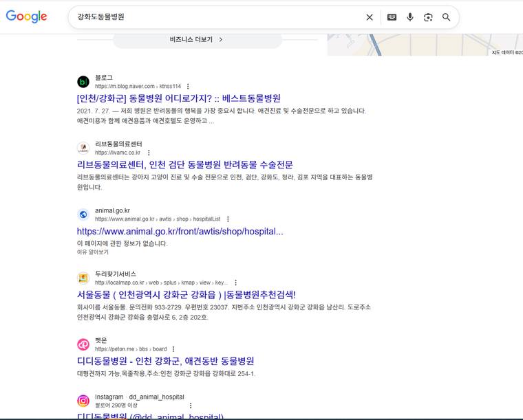Click the m.blog.naver.com URL text
Viewport: 523px width, 420px height.
(138, 86)
